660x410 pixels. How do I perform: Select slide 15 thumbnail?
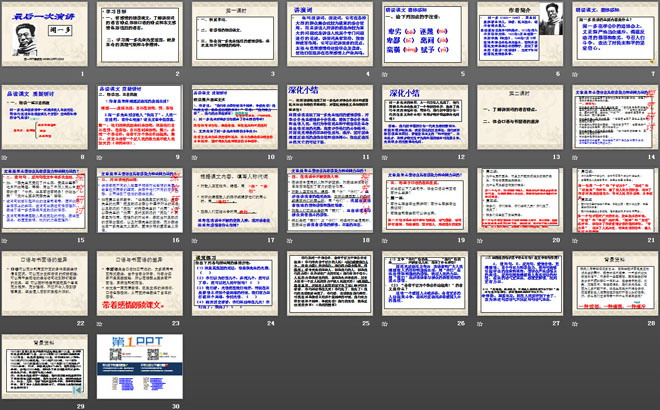pyautogui.click(x=46, y=203)
